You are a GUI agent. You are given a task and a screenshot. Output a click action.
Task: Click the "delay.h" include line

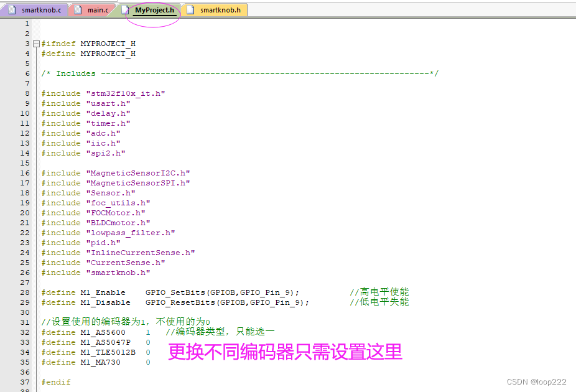tap(86, 113)
